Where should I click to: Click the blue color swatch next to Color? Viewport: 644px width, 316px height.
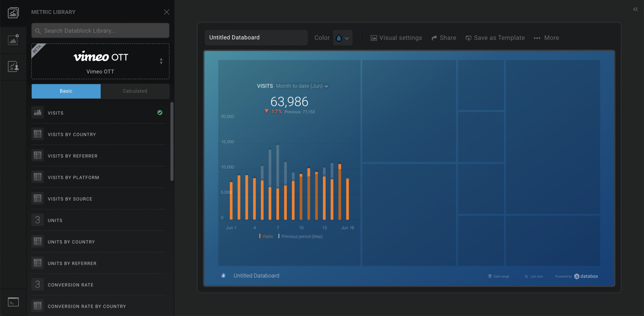(x=339, y=37)
